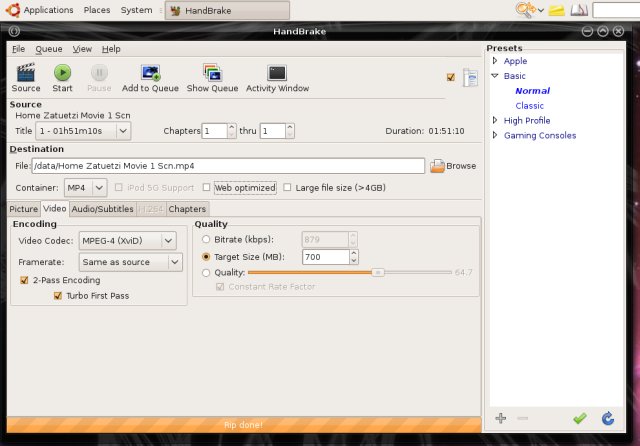Click the add preset plus icon
The width and height of the screenshot is (640, 446).
tap(500, 418)
